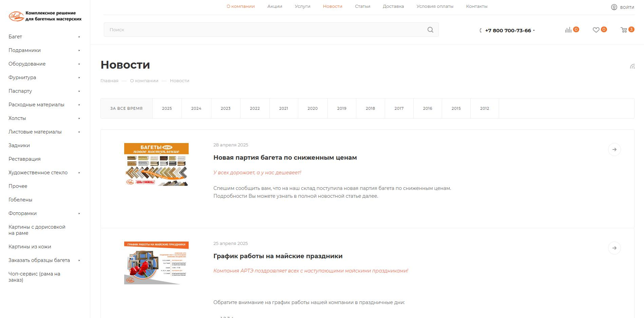The height and width of the screenshot is (318, 644).
Task: Go to Главная breadcrumb
Action: pos(109,81)
